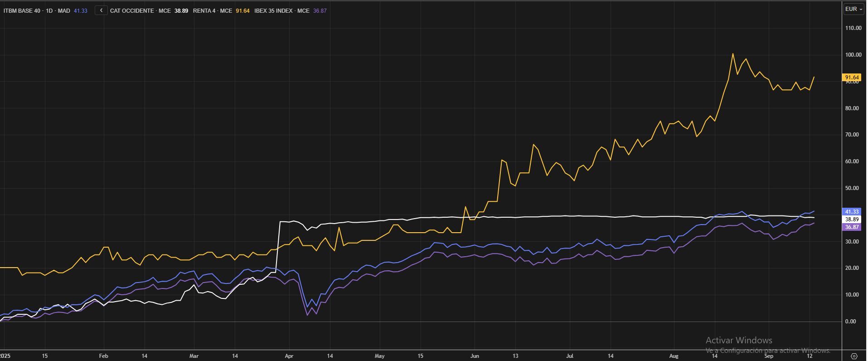Click the Jul label on time axis
The width and height of the screenshot is (868, 361).
click(x=570, y=356)
